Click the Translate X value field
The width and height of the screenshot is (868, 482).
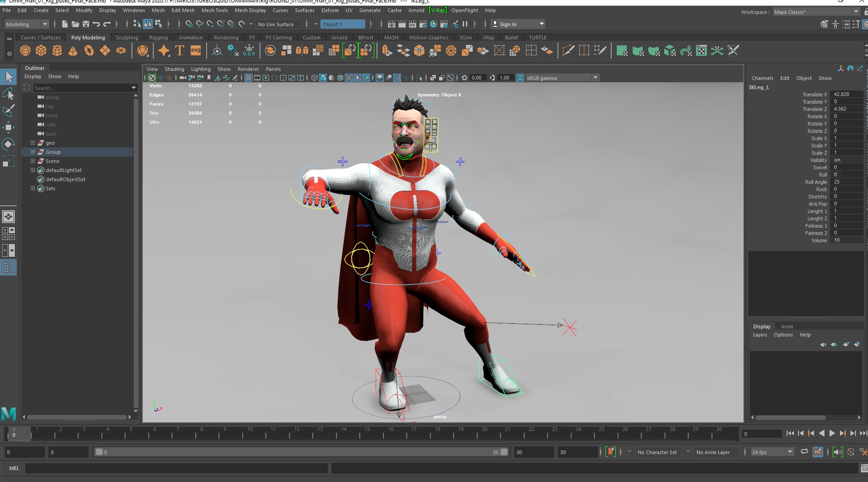[x=847, y=94]
